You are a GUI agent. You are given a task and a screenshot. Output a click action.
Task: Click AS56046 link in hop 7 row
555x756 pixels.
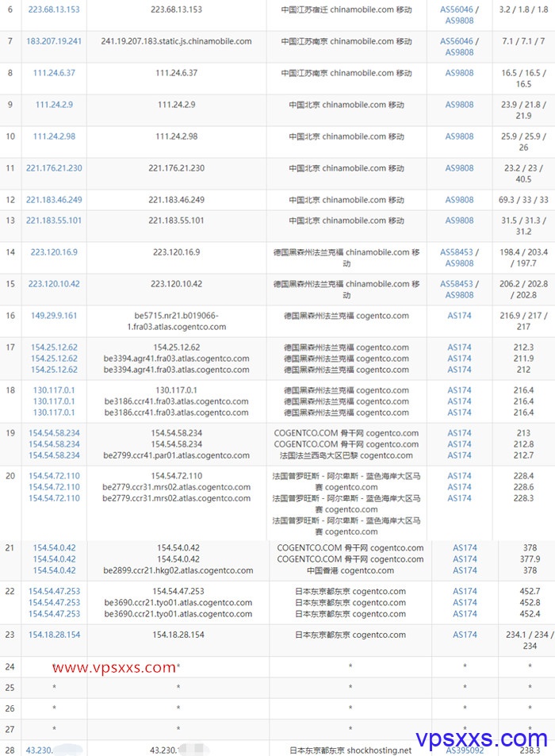(x=457, y=41)
